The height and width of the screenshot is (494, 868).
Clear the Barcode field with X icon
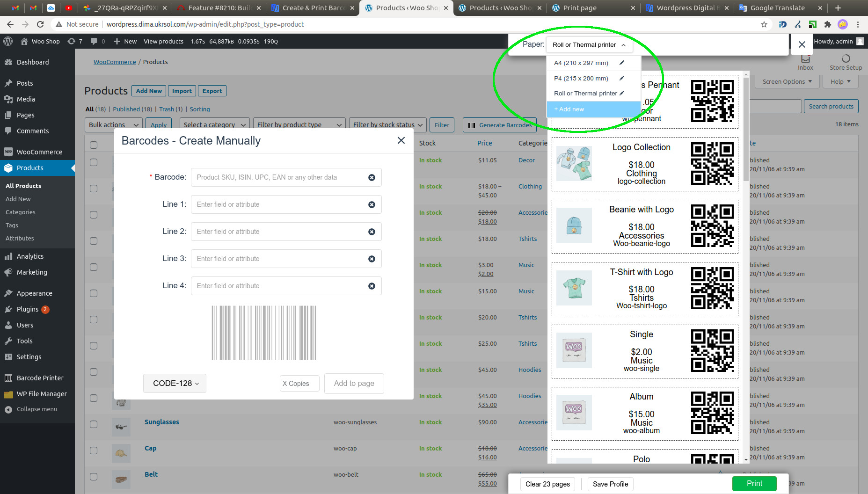[372, 177]
